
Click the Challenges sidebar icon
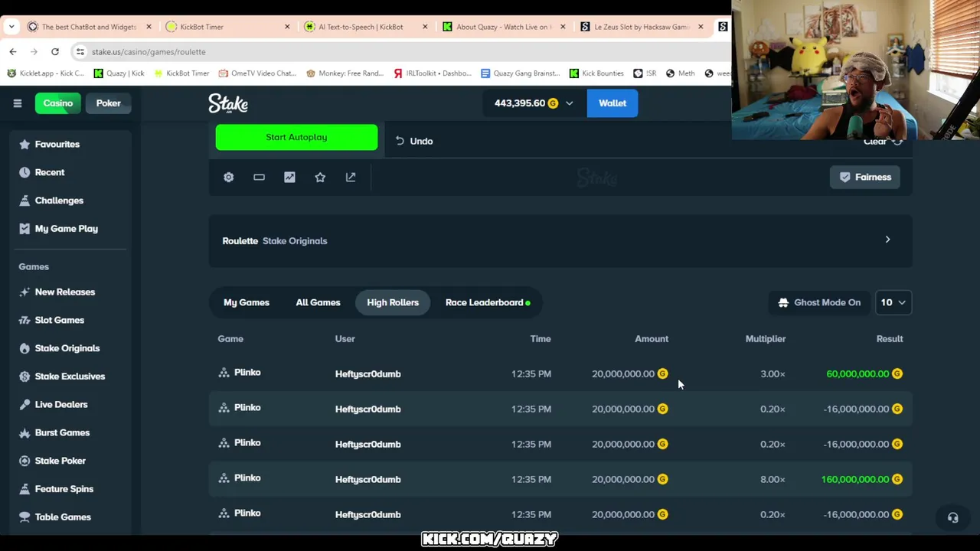(24, 201)
